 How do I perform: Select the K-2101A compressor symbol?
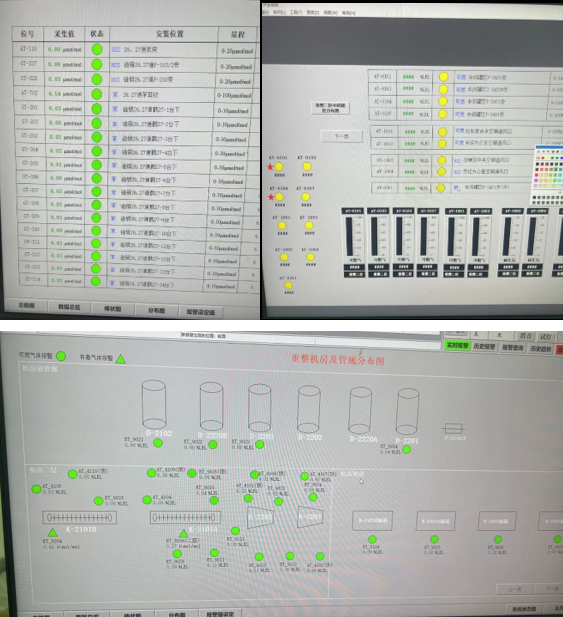click(x=185, y=517)
